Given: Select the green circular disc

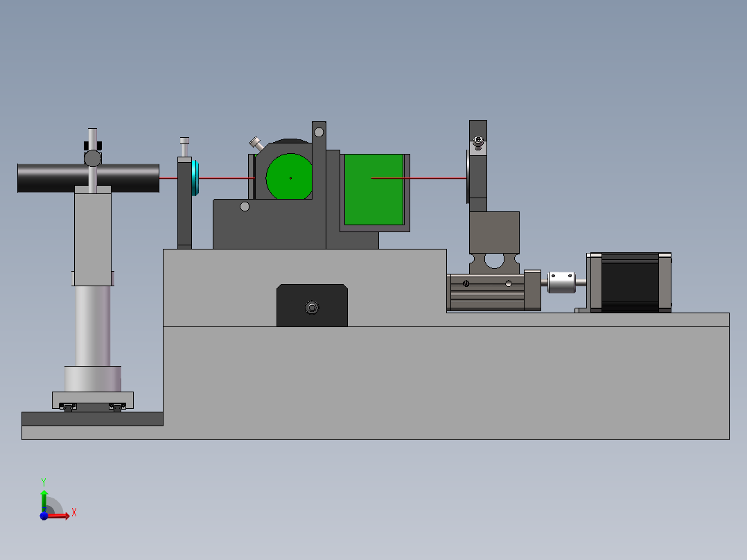Looking at the screenshot, I should [289, 177].
